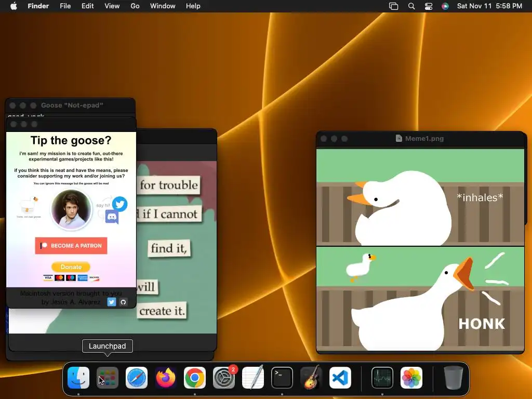The width and height of the screenshot is (532, 399).
Task: Open Finder from the Dock
Action: 78,378
